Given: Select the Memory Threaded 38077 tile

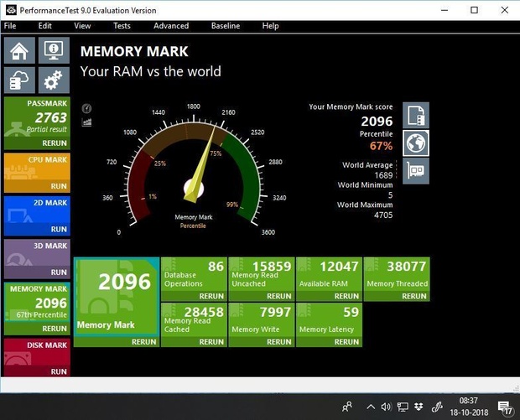Looking at the screenshot, I should click(x=397, y=274).
